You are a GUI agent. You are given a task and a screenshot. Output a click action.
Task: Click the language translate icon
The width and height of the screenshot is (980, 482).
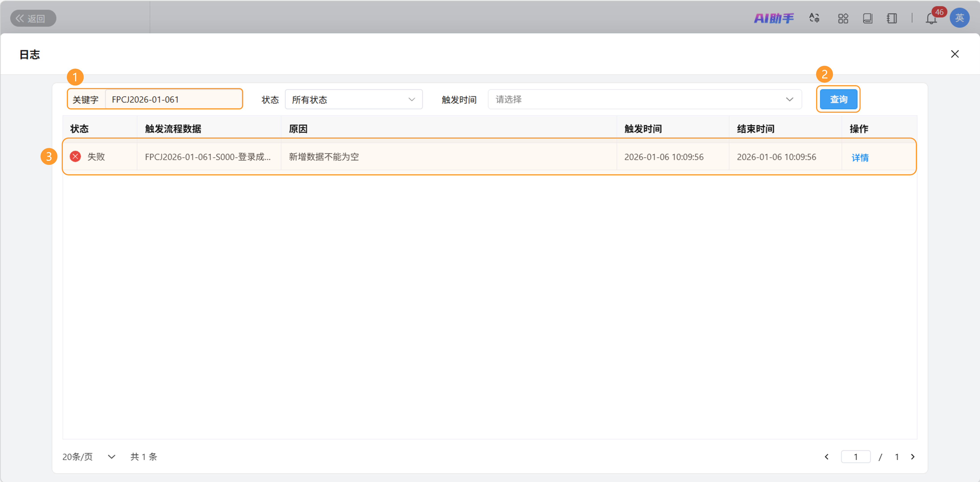tap(814, 18)
